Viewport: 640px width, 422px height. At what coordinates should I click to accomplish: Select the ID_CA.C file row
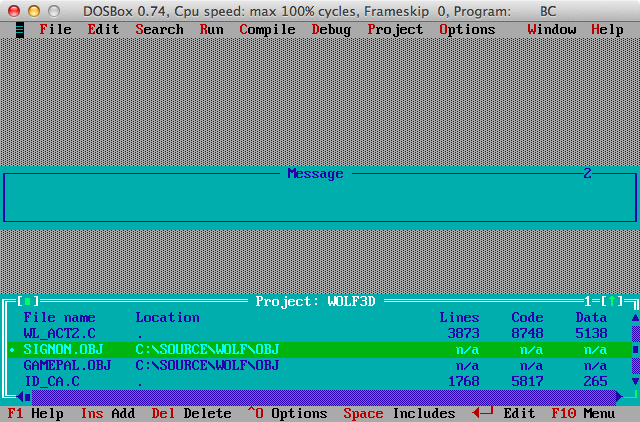point(320,381)
